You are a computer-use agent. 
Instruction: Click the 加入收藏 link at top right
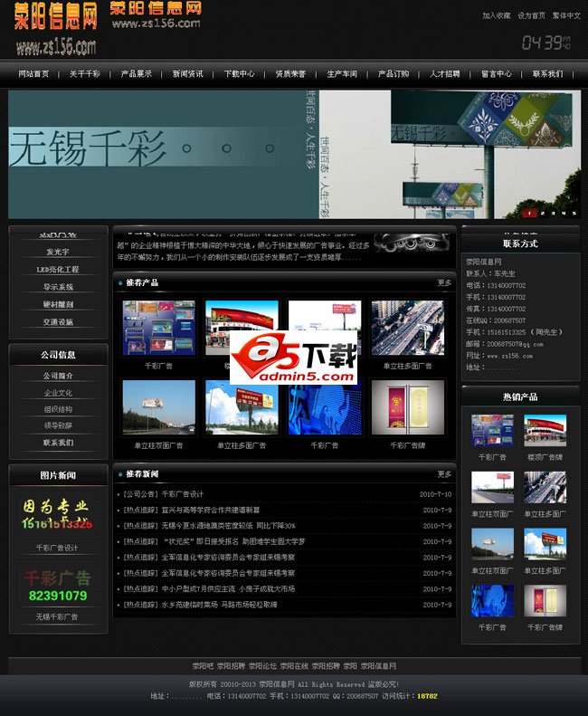pyautogui.click(x=497, y=15)
